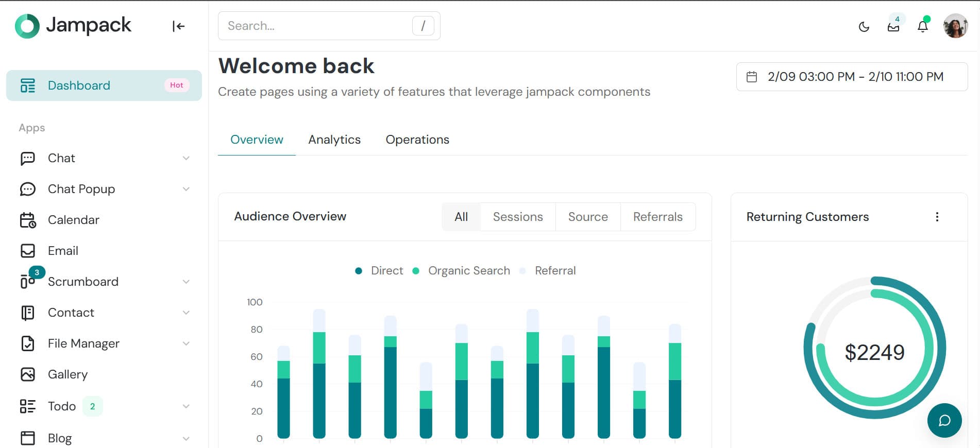The height and width of the screenshot is (448, 980).
Task: Open Gallery menu item label
Action: 67,374
